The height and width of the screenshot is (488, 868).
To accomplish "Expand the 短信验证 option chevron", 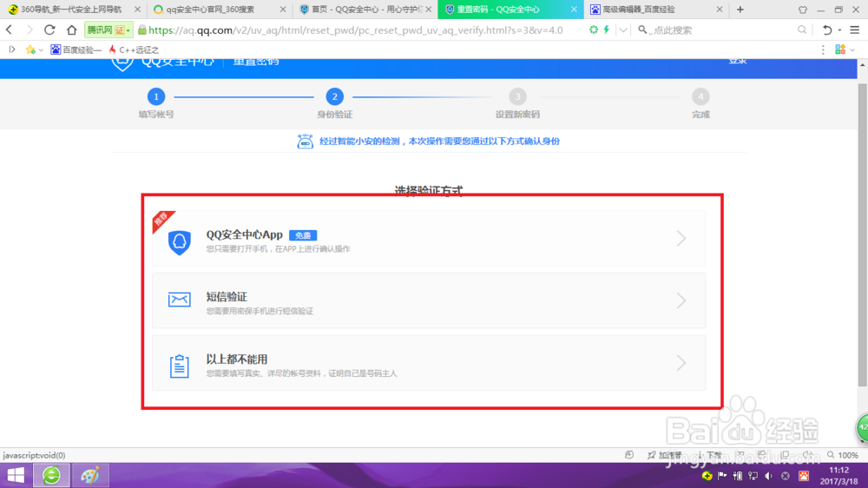I will click(x=681, y=300).
